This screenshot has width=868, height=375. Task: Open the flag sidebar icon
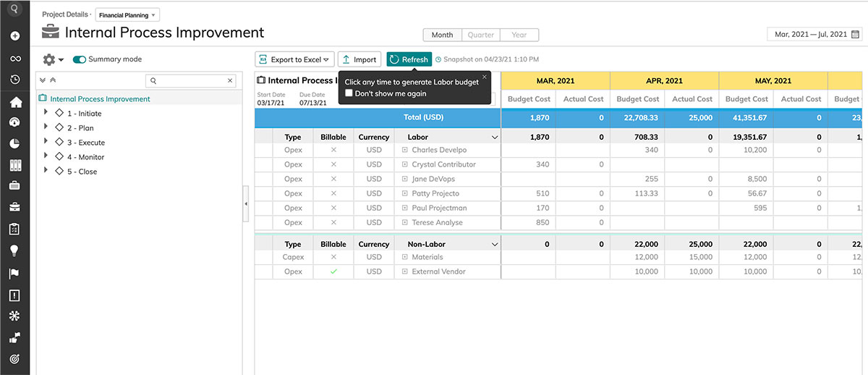14,274
